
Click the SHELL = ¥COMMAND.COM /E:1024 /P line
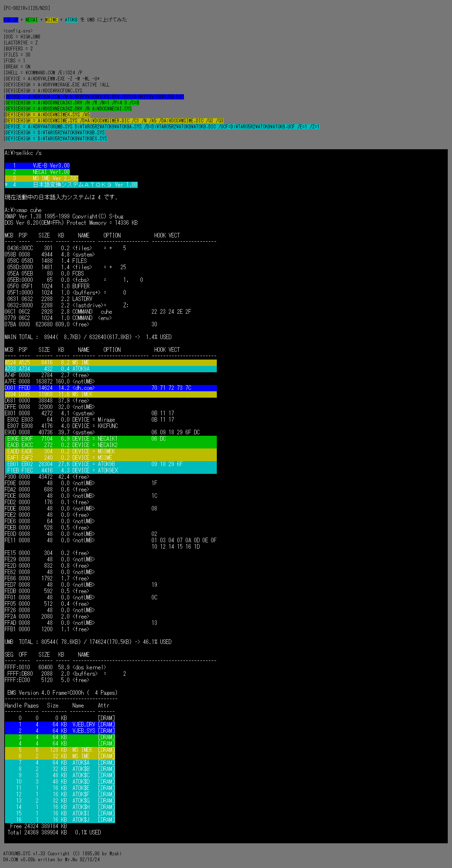tap(43, 73)
